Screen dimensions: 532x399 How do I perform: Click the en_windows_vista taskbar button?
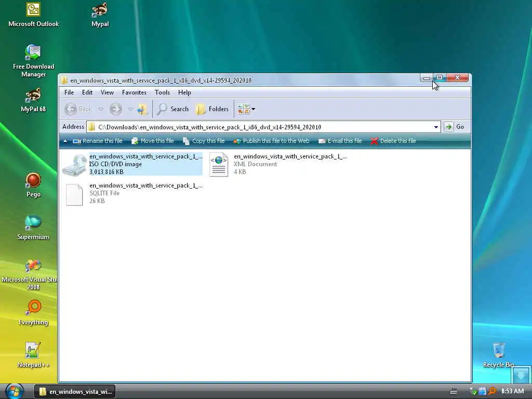(x=75, y=392)
